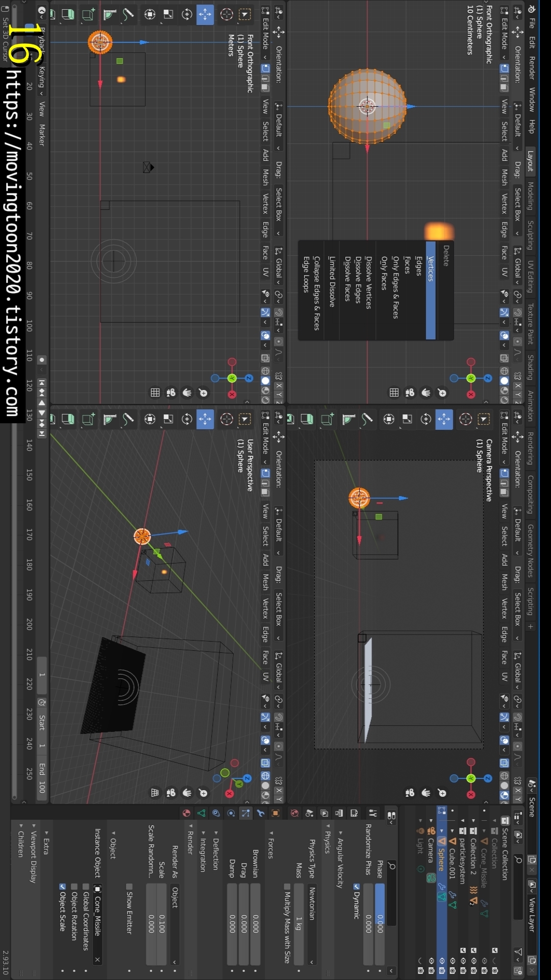Adjust the Phase slider
The image size is (551, 980).
coord(380,924)
